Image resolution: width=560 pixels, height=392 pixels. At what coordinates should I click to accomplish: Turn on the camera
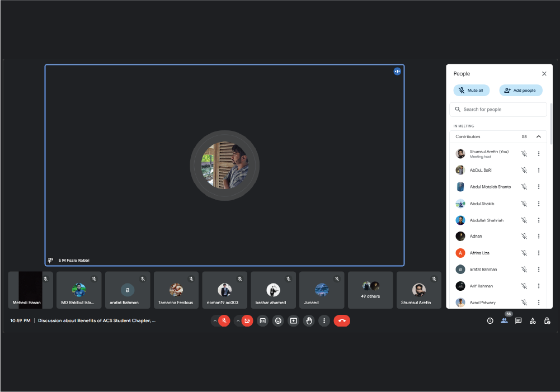pos(247,321)
